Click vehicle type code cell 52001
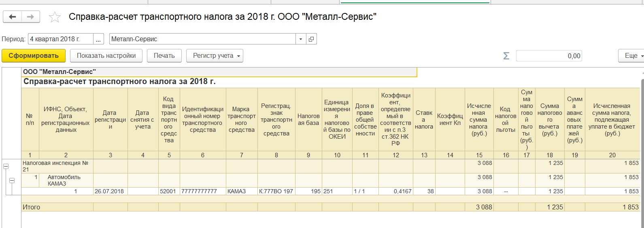The width and height of the screenshot is (644, 228). pyautogui.click(x=169, y=191)
